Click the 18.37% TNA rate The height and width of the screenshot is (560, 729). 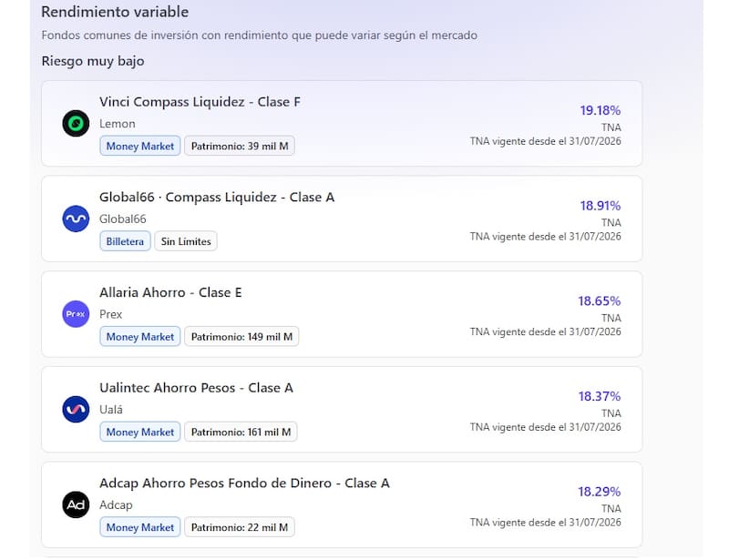click(600, 396)
